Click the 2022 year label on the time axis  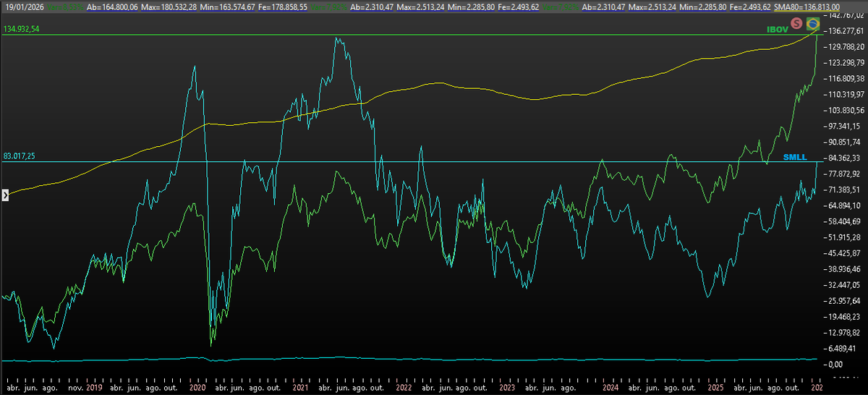coord(404,388)
